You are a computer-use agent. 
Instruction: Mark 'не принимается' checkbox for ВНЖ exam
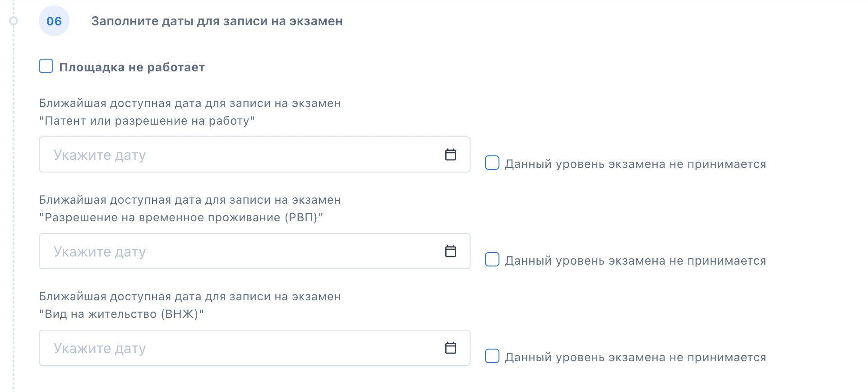492,356
